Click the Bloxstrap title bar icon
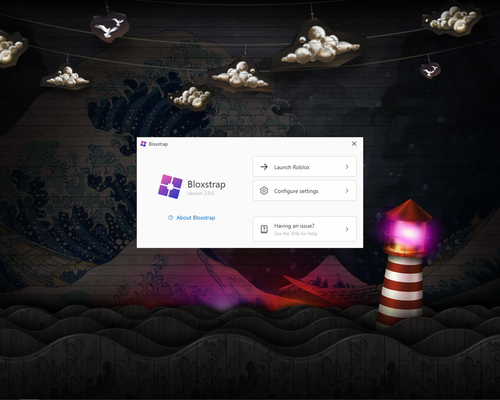This screenshot has height=400, width=500. (x=143, y=144)
